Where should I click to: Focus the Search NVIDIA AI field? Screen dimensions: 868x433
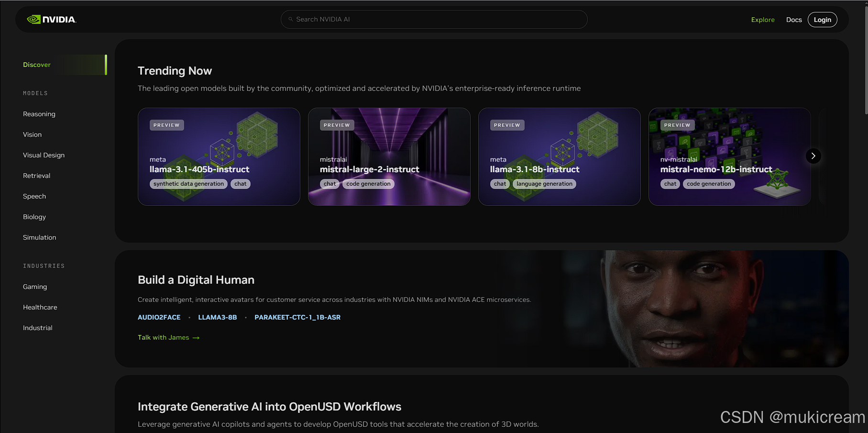pos(434,19)
